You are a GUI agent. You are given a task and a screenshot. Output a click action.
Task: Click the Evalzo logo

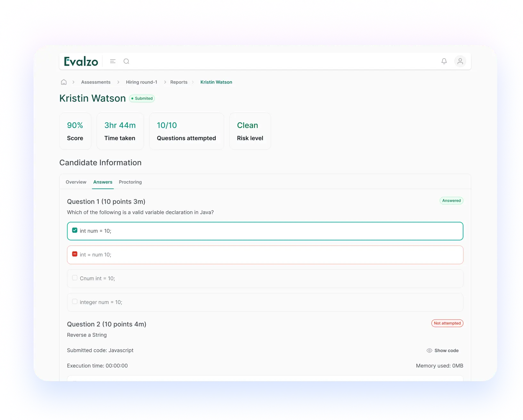click(x=81, y=61)
